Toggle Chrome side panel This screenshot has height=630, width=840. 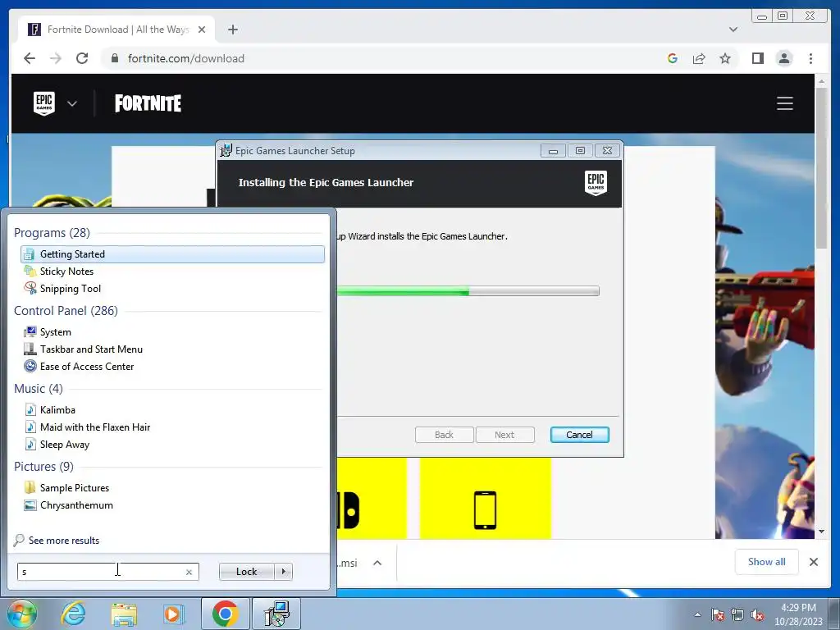point(757,58)
